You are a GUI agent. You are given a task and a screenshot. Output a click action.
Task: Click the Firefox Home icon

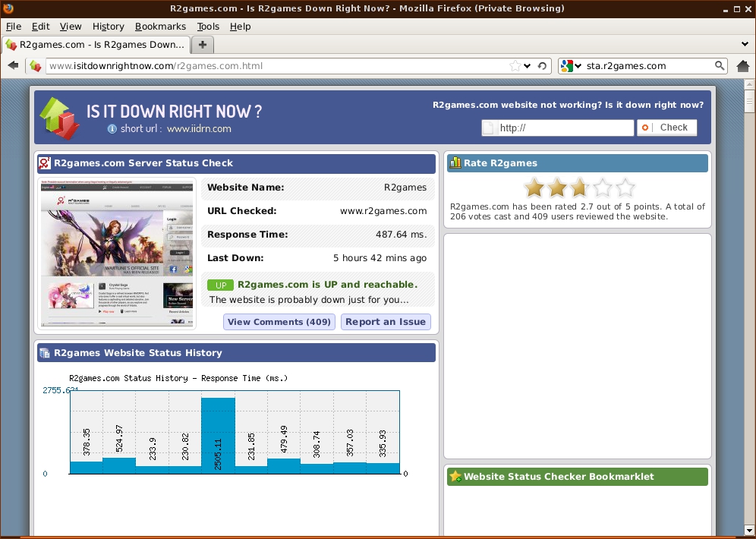[x=742, y=66]
